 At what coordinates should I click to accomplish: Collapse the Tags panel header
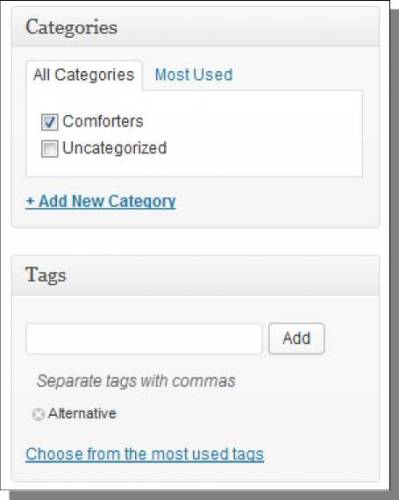(196, 276)
